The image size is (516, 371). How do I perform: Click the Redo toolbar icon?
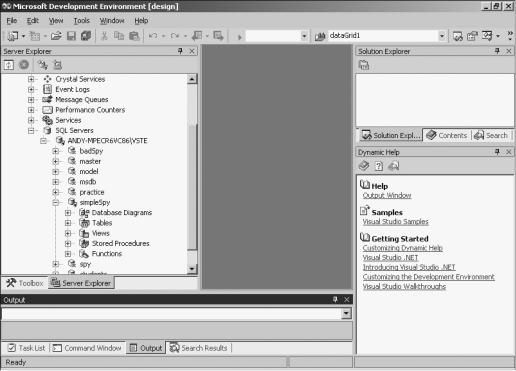coord(175,36)
